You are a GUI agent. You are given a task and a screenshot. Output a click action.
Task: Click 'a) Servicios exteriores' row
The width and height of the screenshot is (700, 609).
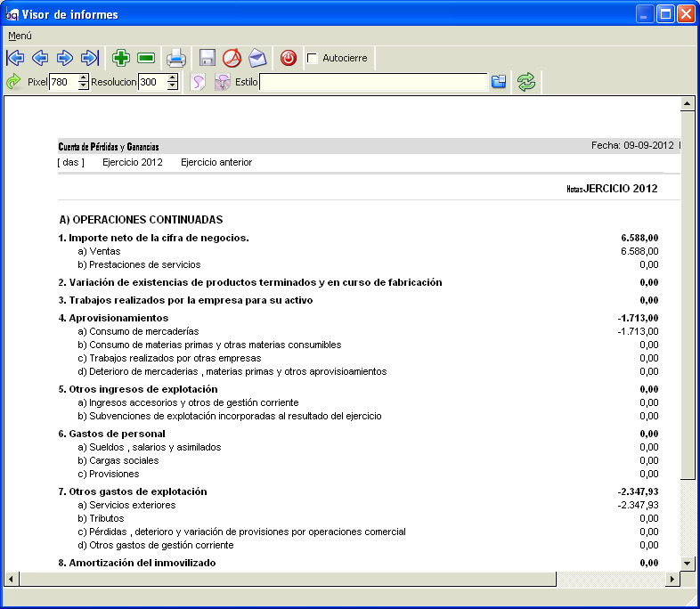(x=126, y=505)
